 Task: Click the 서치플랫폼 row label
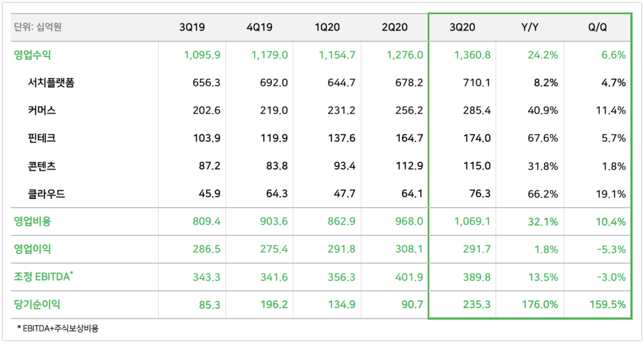(51, 83)
